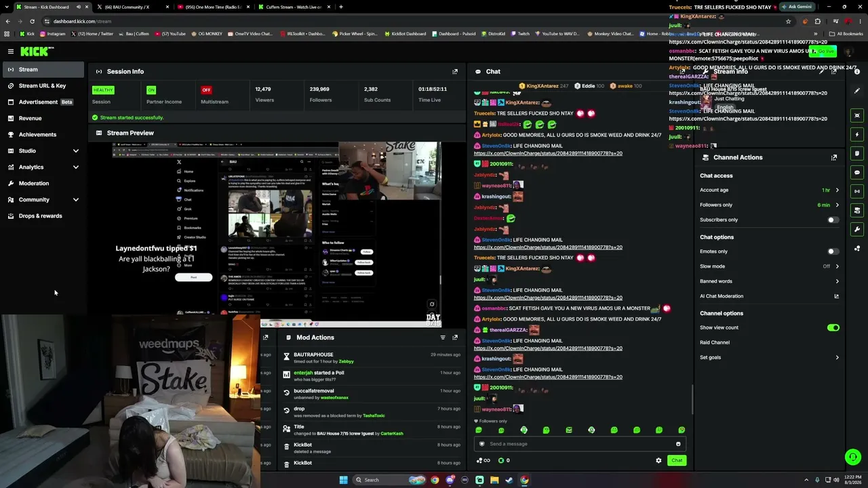The image size is (868, 488).
Task: Click Raid Channel option
Action: pos(715,342)
